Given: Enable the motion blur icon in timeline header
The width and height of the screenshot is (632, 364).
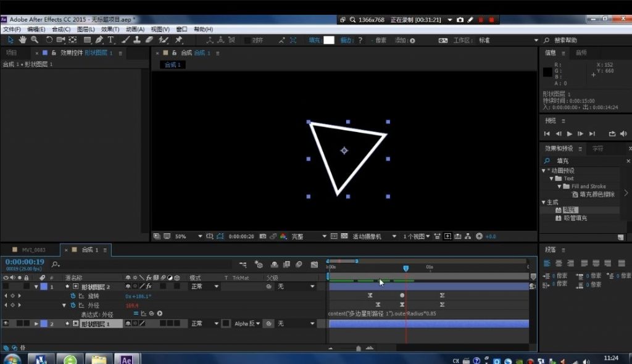Looking at the screenshot, I should [x=299, y=265].
